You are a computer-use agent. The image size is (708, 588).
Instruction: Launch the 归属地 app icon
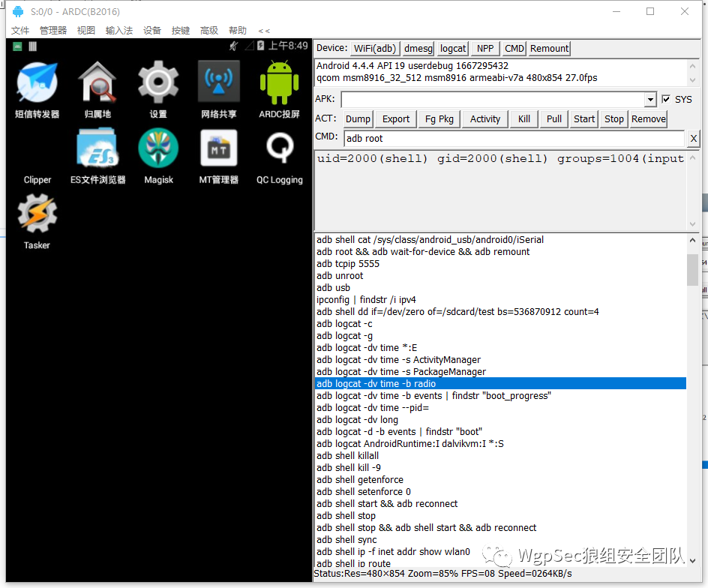[97, 82]
